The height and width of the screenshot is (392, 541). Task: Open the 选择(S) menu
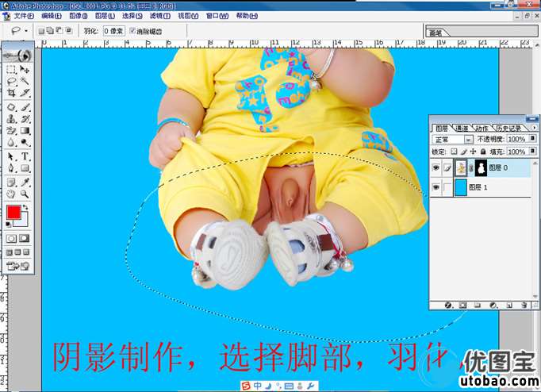point(132,16)
